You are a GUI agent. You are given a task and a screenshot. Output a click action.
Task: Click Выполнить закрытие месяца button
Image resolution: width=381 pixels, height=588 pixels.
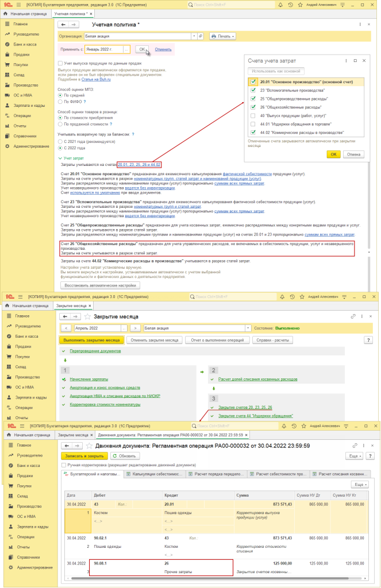click(92, 340)
